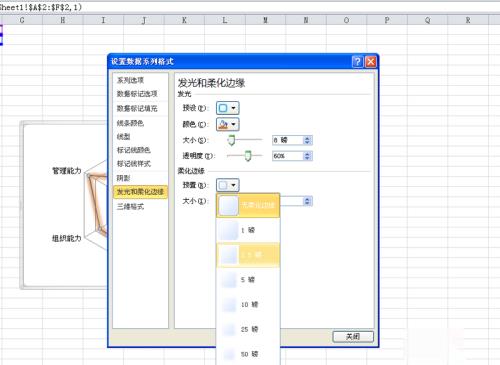The height and width of the screenshot is (365, 500).
Task: Select column Q header
Action: pyautogui.click(x=427, y=20)
